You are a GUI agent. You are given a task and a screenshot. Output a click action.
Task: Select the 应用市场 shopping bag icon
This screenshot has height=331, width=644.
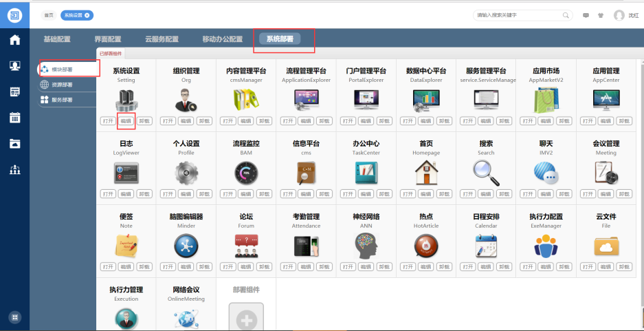pyautogui.click(x=545, y=100)
